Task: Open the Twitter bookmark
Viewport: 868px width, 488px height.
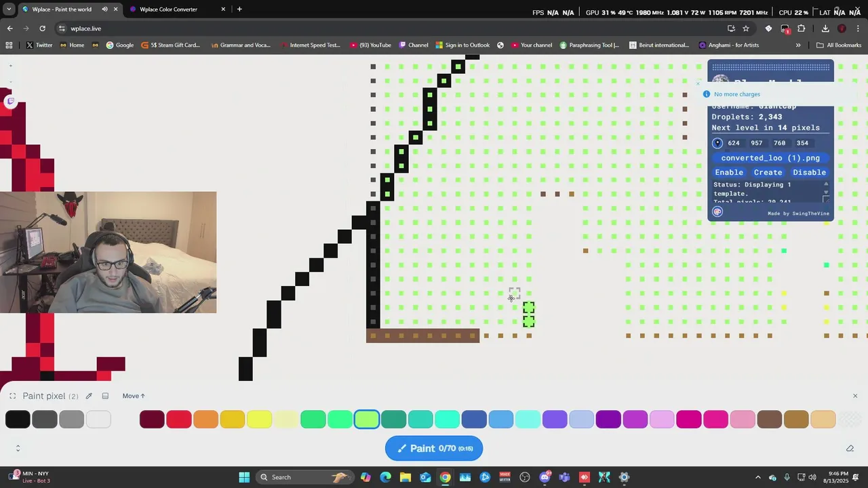Action: (x=39, y=45)
